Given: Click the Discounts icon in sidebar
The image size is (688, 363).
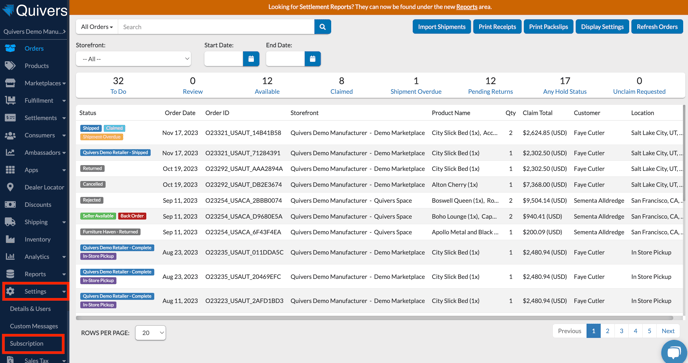Looking at the screenshot, I should coord(10,205).
